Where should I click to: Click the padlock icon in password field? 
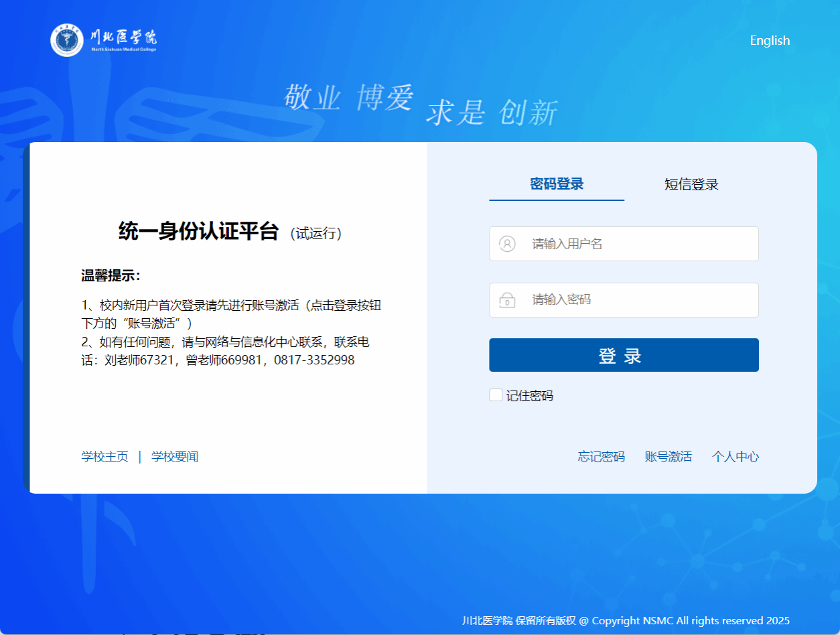click(x=507, y=300)
